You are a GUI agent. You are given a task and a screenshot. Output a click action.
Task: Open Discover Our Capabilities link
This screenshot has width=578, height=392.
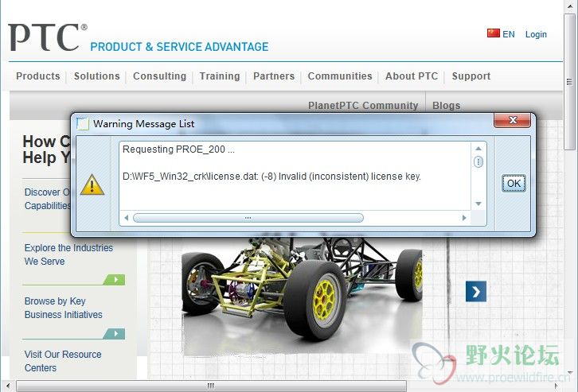point(47,199)
